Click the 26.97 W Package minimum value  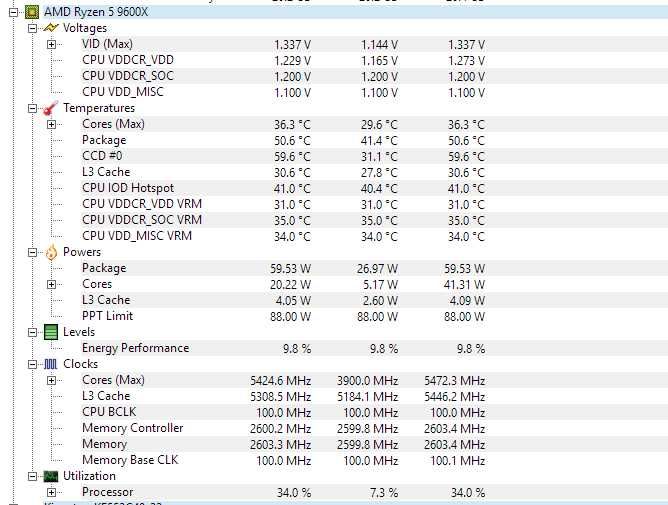[x=377, y=269]
